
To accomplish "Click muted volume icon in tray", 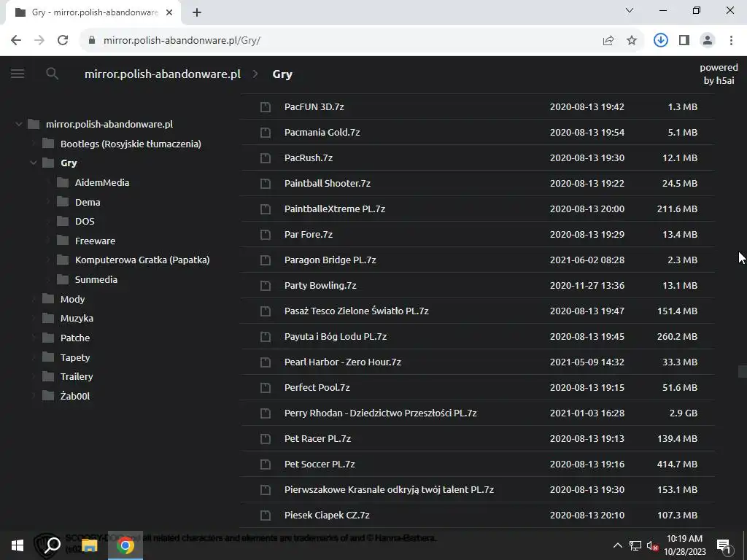I will pos(652,545).
